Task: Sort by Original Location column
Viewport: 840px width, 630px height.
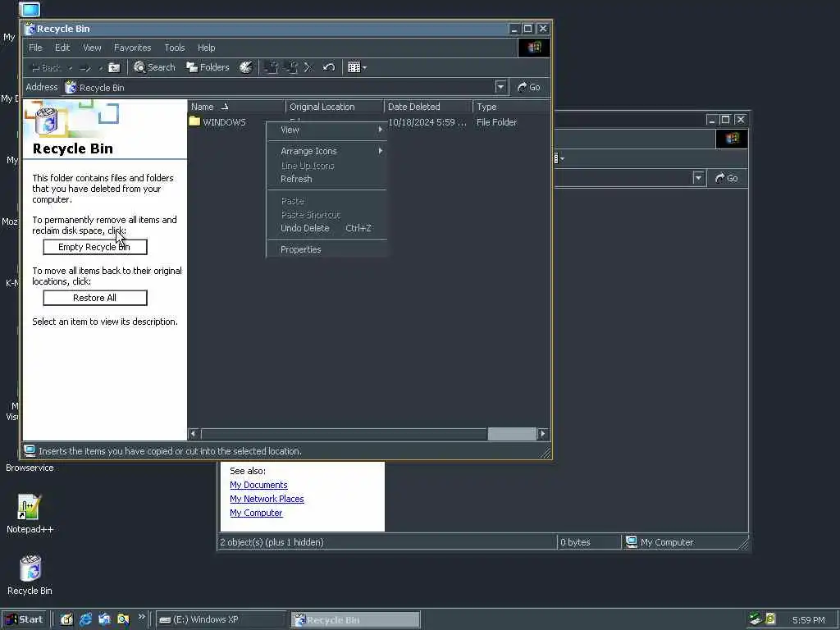Action: [x=335, y=107]
